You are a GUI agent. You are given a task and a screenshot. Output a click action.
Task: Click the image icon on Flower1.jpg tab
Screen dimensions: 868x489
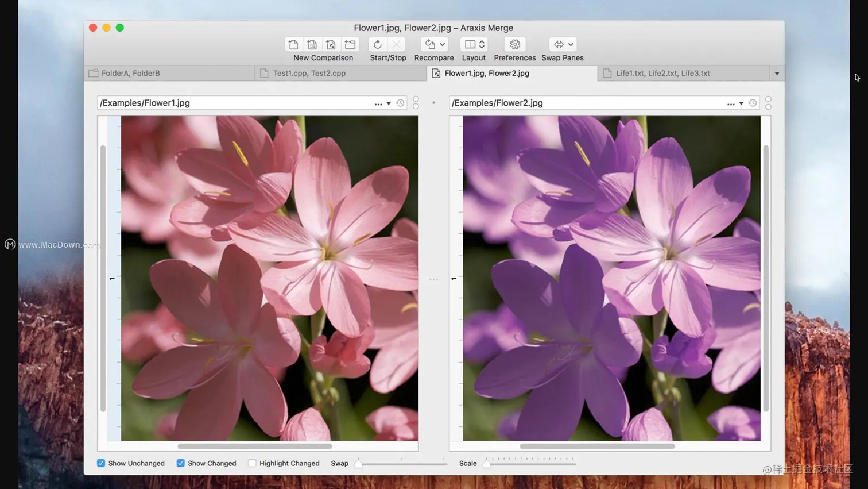[436, 73]
